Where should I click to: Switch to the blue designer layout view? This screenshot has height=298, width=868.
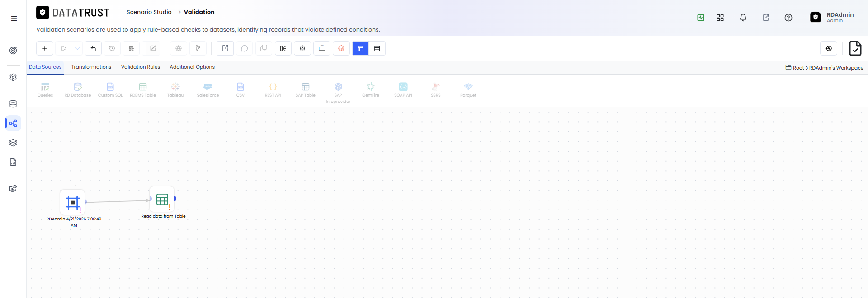[360, 48]
